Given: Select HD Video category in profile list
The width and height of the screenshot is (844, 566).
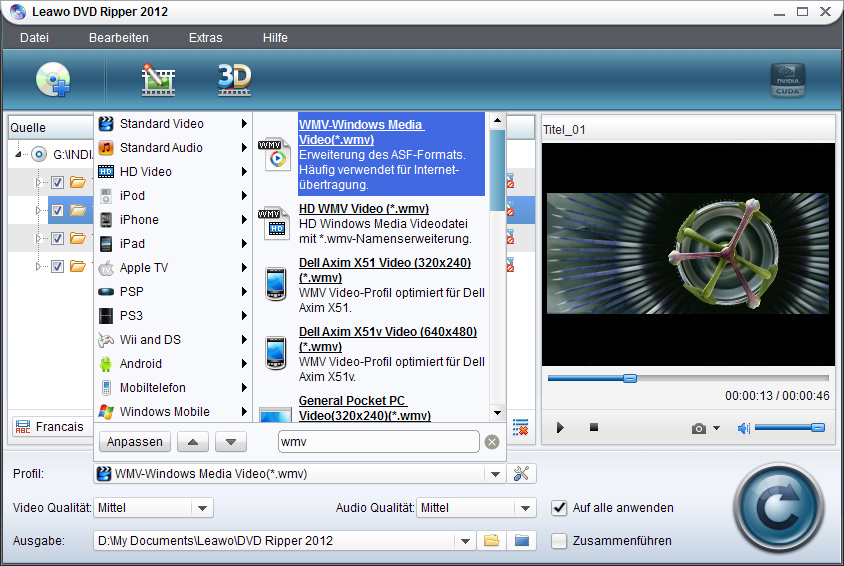Looking at the screenshot, I should tap(146, 172).
